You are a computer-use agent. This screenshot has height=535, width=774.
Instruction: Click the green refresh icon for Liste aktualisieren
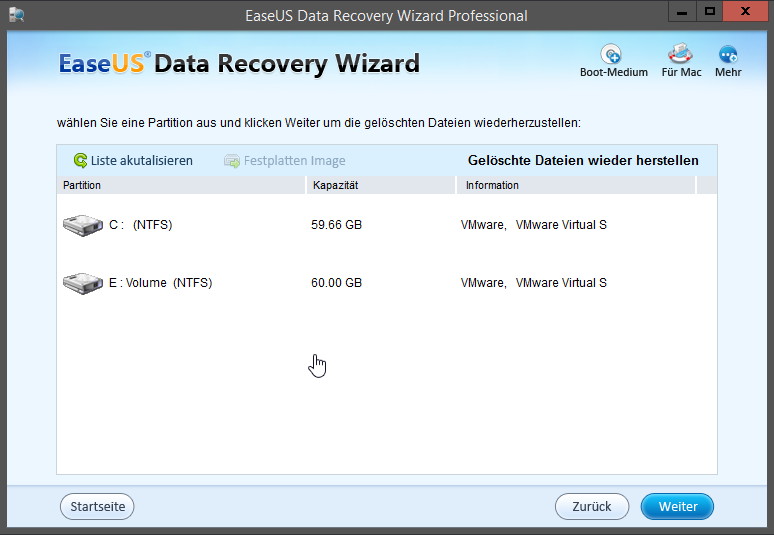[x=80, y=160]
